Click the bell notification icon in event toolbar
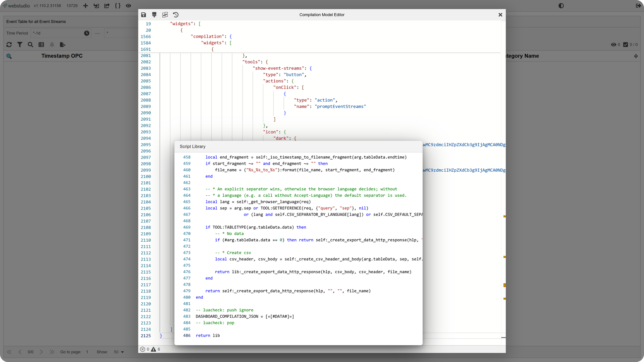The width and height of the screenshot is (644, 362). (52, 45)
